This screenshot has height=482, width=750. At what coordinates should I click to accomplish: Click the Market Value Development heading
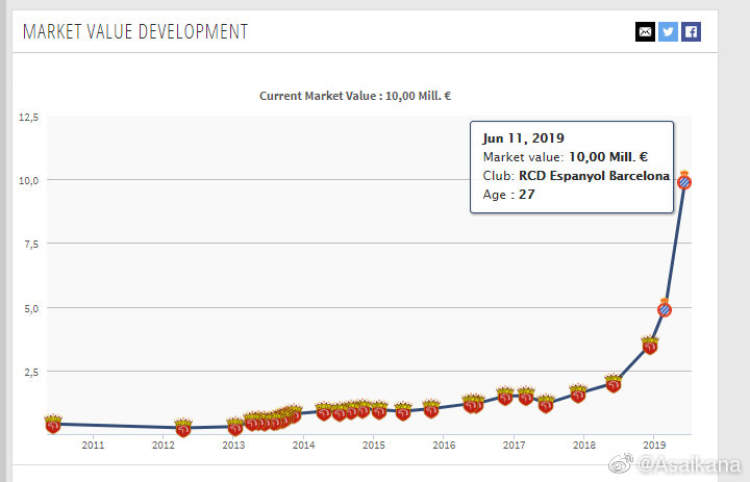click(135, 32)
